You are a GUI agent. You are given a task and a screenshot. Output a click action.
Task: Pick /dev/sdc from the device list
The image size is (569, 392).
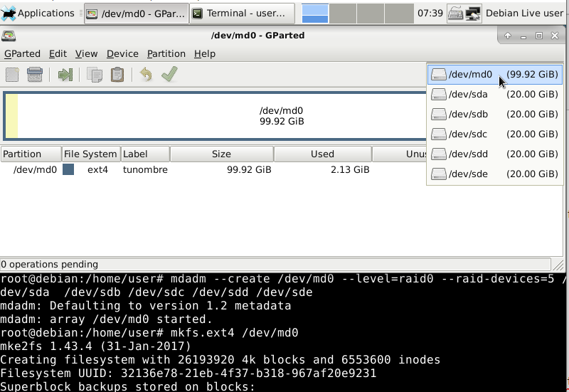point(495,134)
